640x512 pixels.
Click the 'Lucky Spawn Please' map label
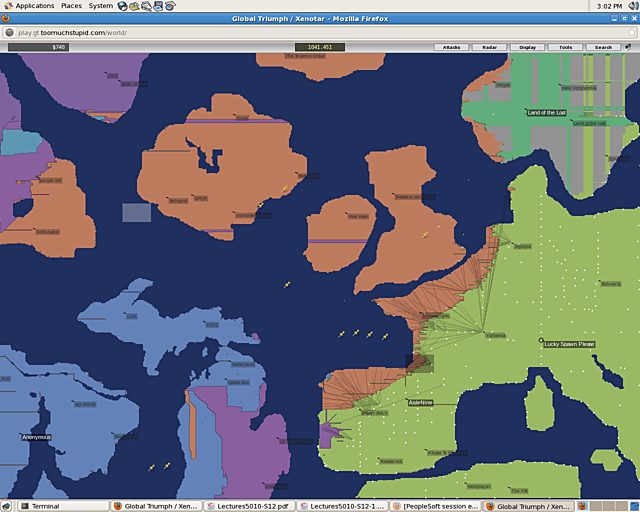click(x=569, y=344)
